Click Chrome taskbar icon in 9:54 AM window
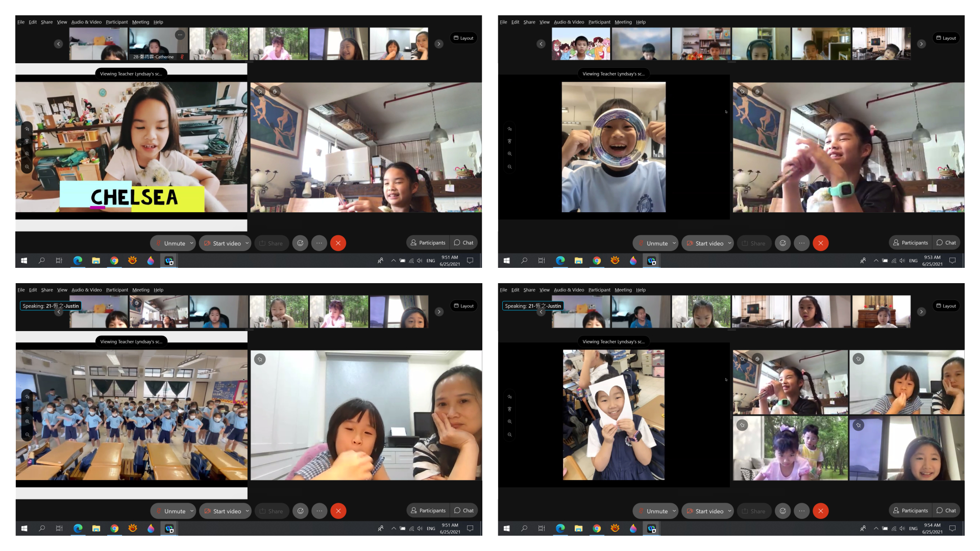Screen dimensions: 980x551 [x=597, y=529]
